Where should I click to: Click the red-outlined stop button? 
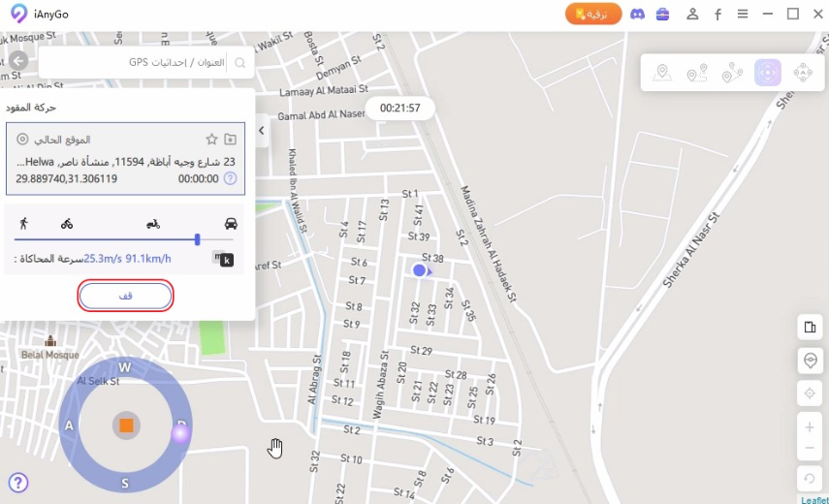(x=125, y=296)
